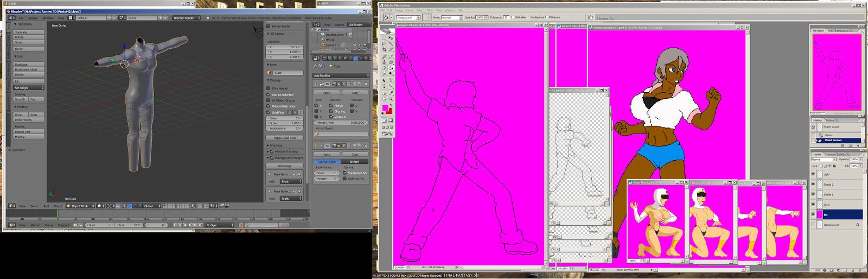
Task: Click the World icon in Blender outliner
Action: [323, 40]
